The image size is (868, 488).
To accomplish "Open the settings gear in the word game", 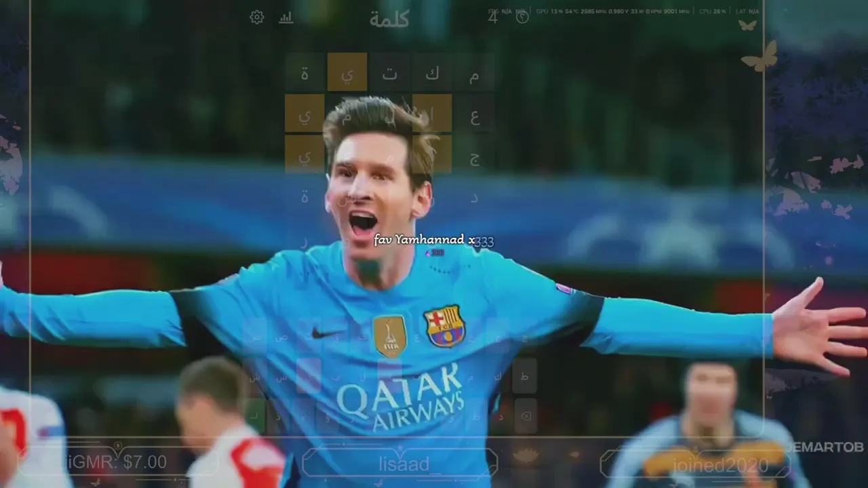I will [256, 18].
